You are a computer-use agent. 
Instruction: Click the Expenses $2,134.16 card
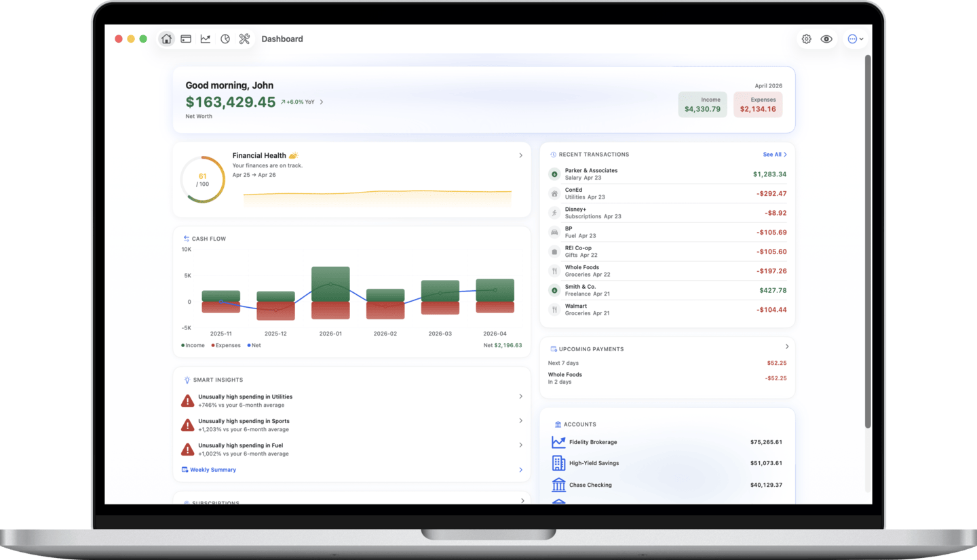tap(758, 104)
